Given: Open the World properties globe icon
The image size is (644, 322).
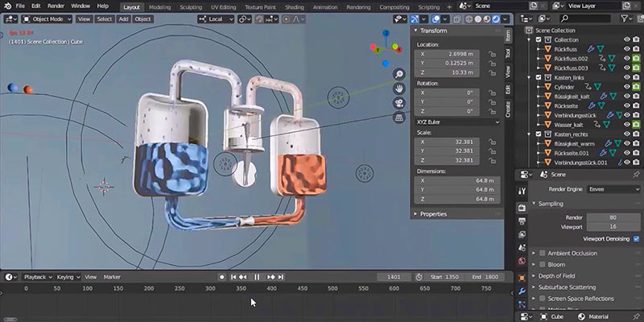Looking at the screenshot, I should tap(522, 261).
